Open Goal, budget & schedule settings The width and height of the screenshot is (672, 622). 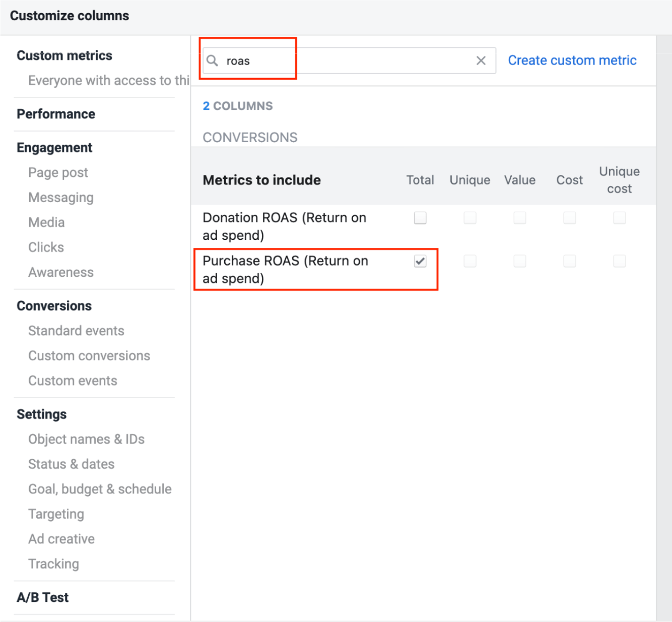coord(100,489)
